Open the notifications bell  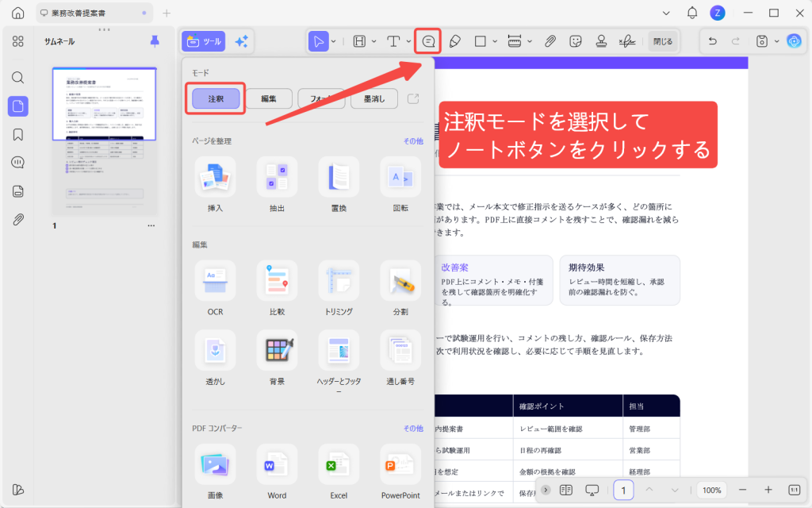click(691, 13)
